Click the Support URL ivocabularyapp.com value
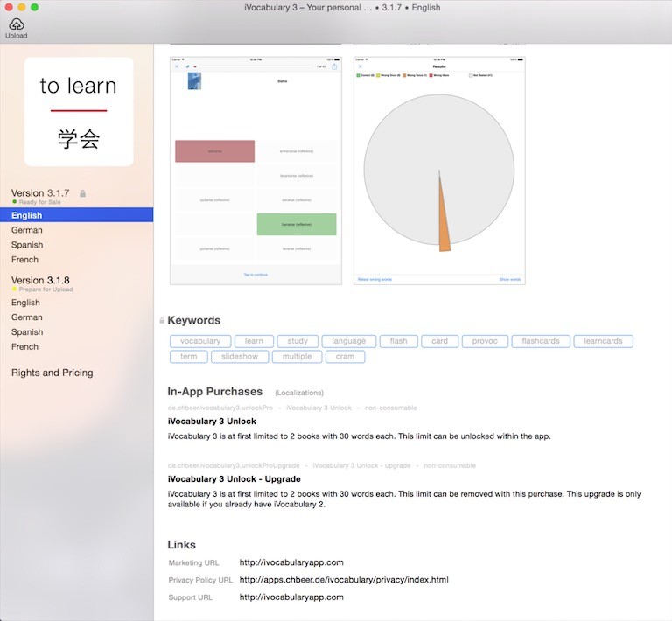This screenshot has width=672, height=621. click(x=291, y=597)
